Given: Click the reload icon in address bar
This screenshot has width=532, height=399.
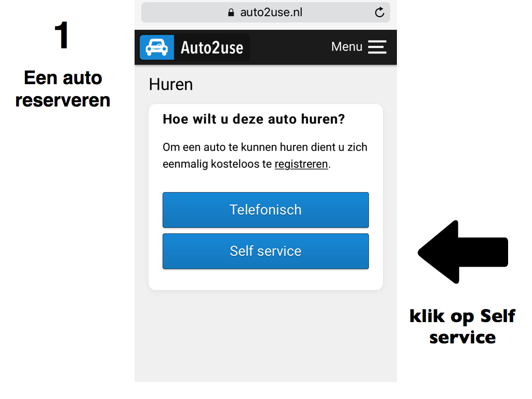Looking at the screenshot, I should [379, 12].
